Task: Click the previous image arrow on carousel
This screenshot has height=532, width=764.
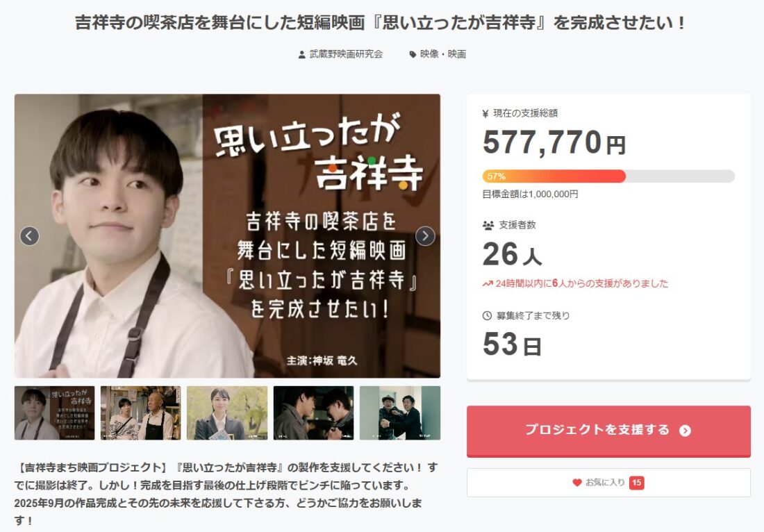Action: click(29, 236)
